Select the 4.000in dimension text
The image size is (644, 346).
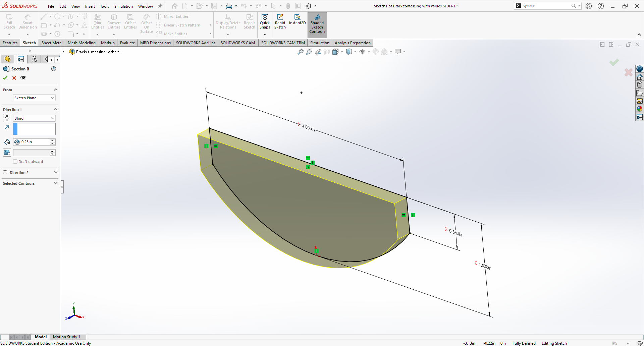click(x=308, y=128)
